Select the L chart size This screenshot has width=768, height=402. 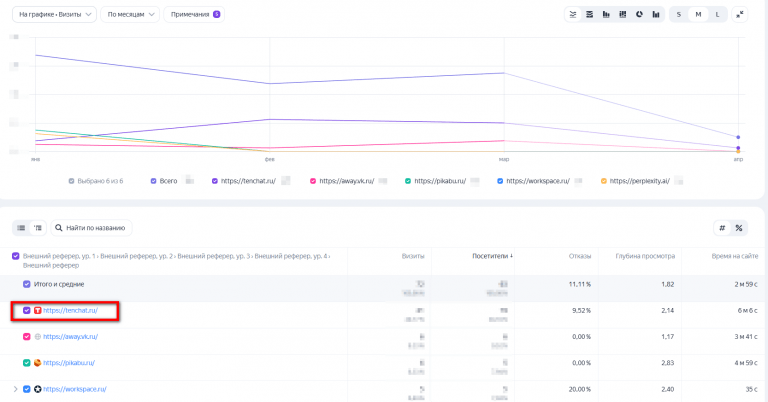tap(717, 14)
